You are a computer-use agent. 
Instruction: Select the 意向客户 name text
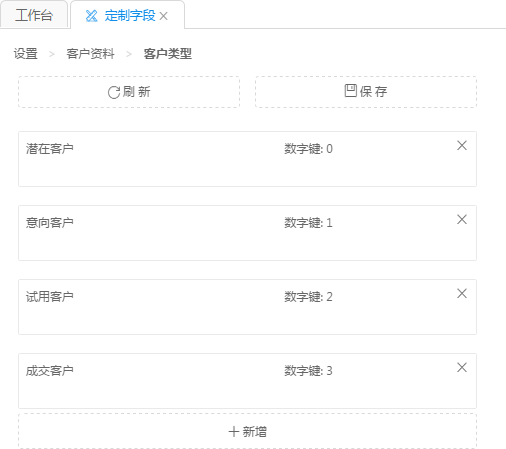click(50, 223)
